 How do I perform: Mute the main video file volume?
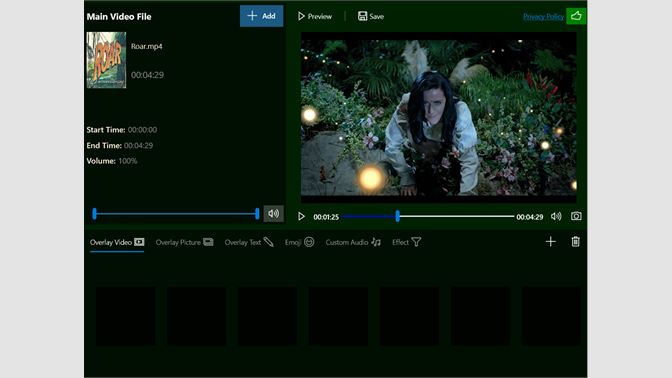(273, 213)
